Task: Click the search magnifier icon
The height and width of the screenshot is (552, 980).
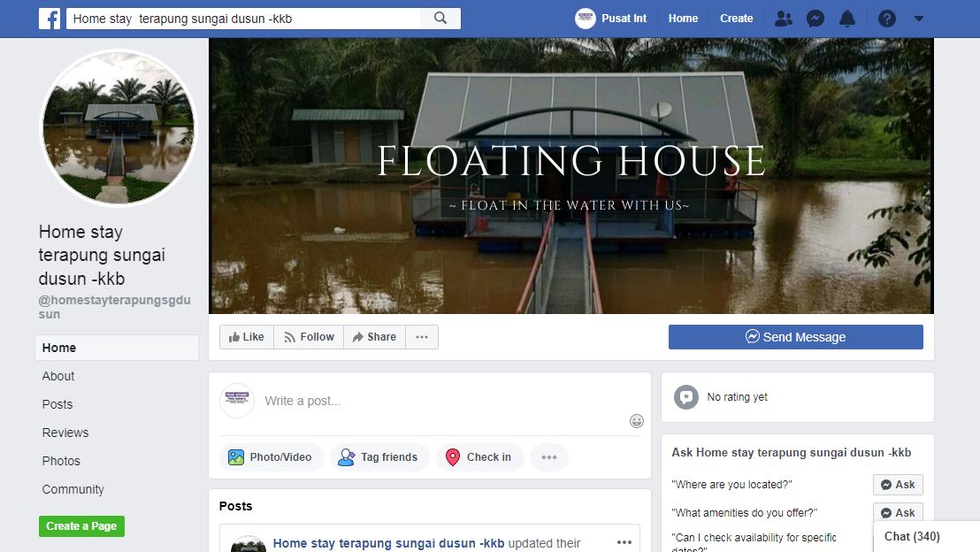Action: 440,18
